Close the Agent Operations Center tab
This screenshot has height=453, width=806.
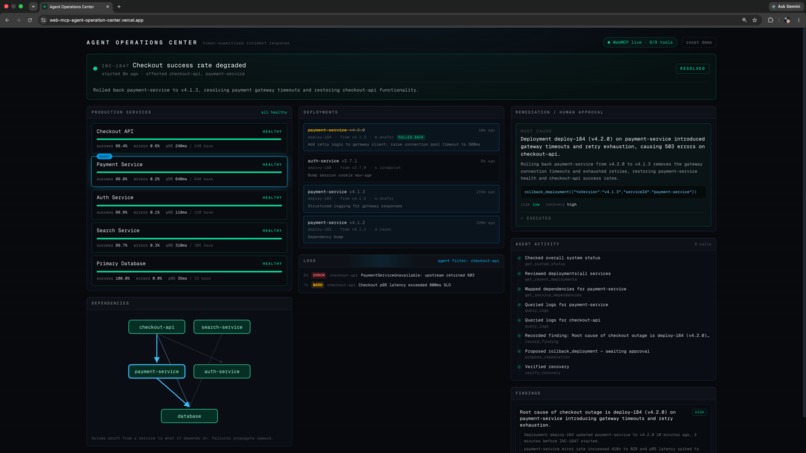tap(107, 7)
